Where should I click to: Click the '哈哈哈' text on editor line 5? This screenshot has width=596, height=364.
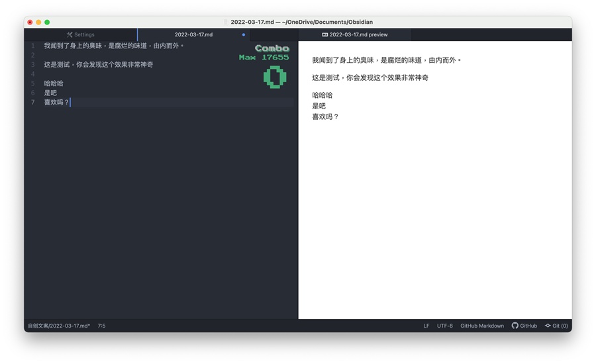click(x=54, y=83)
